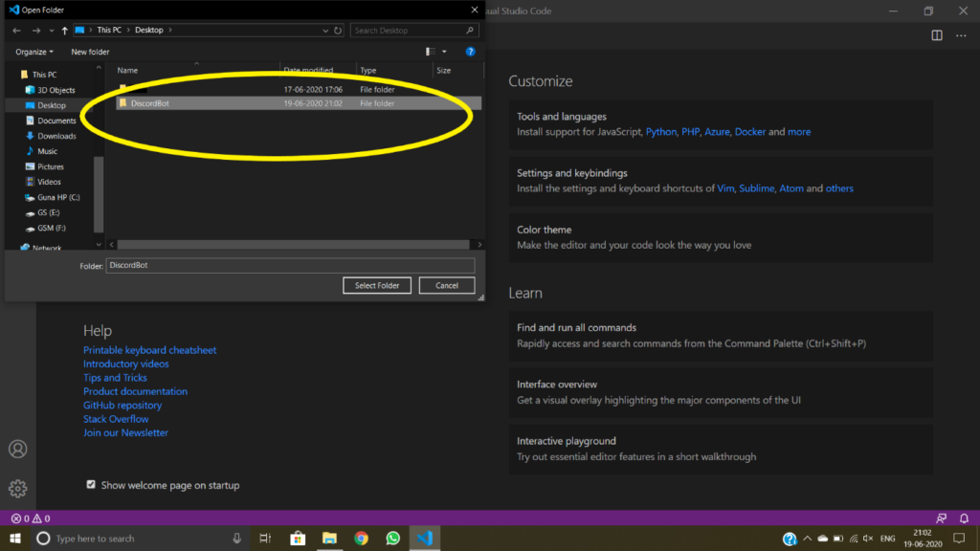The image size is (980, 551).
Task: Click Type here to search taskbar box
Action: [x=139, y=539]
